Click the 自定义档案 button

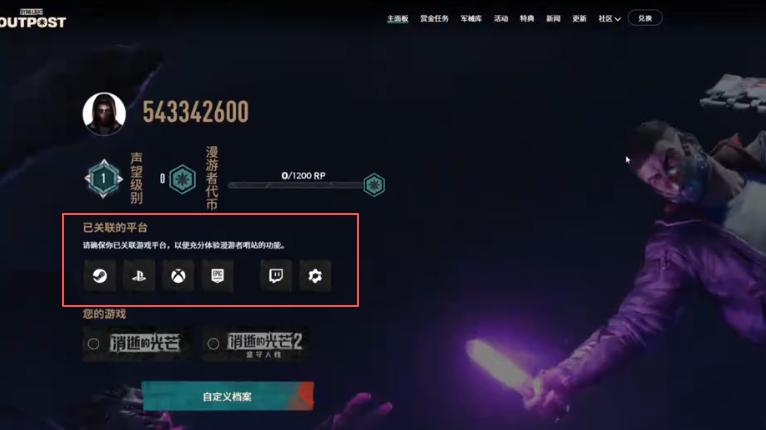tap(228, 396)
